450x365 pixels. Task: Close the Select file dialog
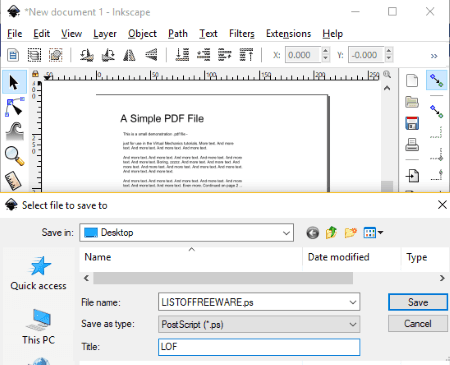(442, 205)
